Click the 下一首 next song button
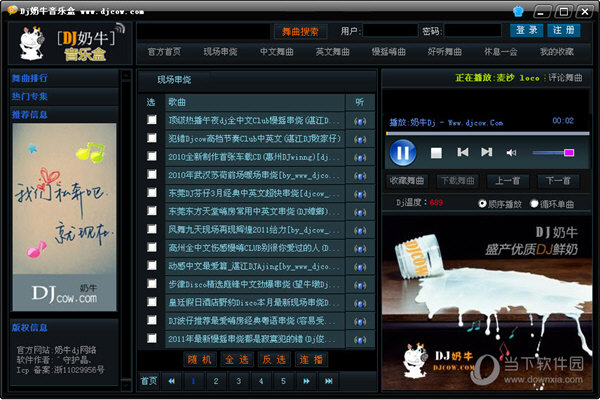This screenshot has width=600, height=400. coord(558,181)
